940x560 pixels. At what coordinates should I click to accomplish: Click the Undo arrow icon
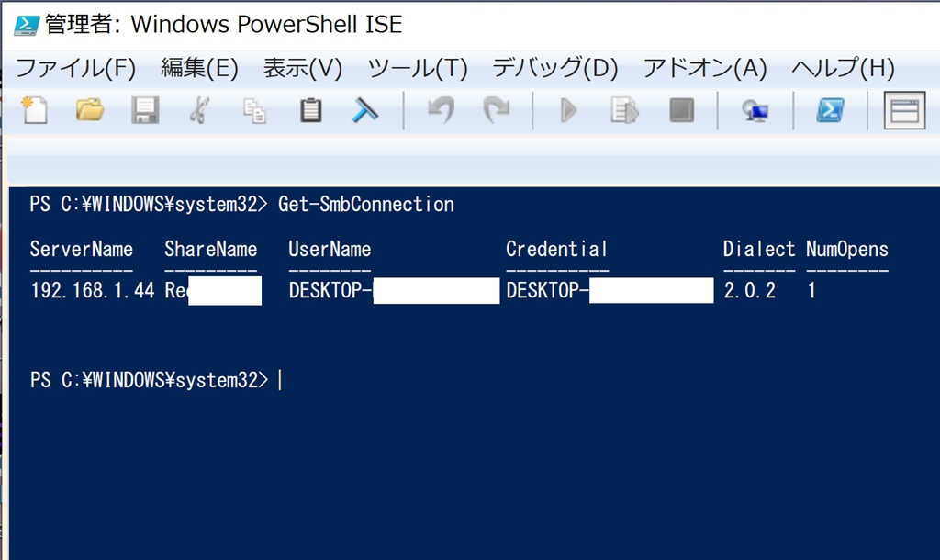(x=441, y=111)
